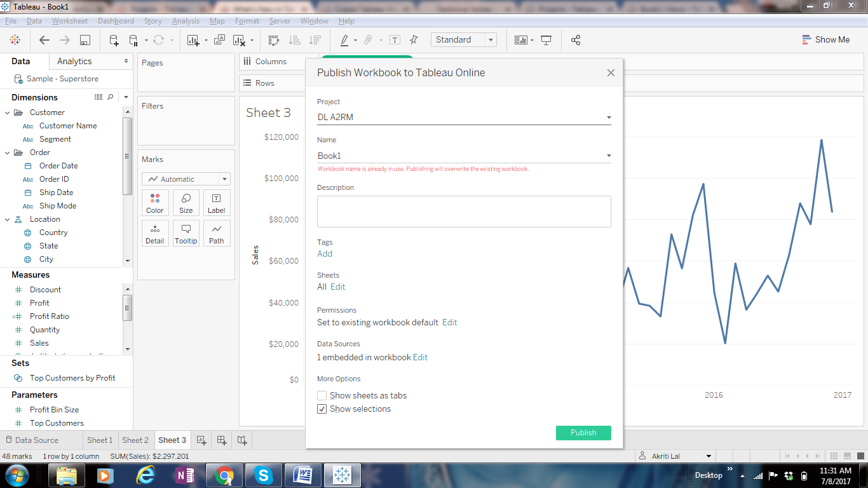This screenshot has width=868, height=488.
Task: Open the Standard fit dropdown in toolbar
Action: point(463,39)
